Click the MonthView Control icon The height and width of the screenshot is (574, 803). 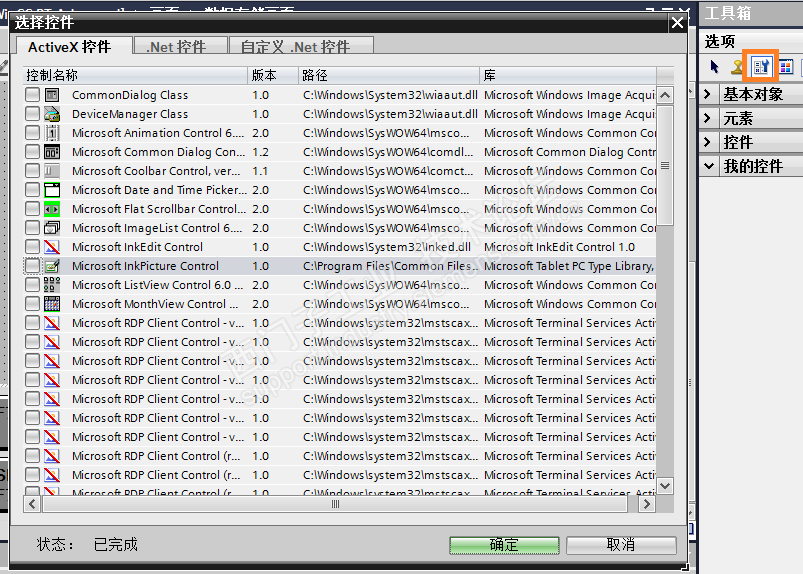click(52, 304)
